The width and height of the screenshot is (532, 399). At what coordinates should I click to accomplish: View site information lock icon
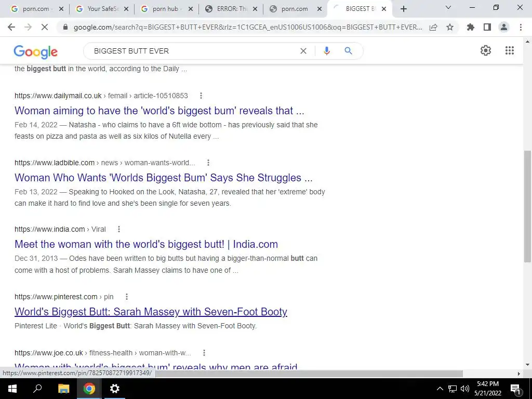pos(66,28)
